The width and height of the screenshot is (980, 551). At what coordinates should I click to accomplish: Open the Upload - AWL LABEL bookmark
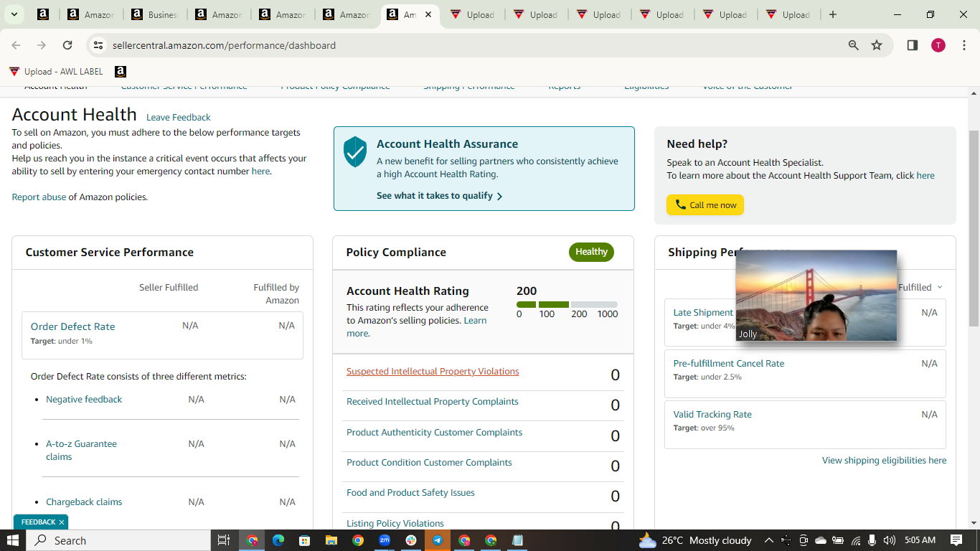click(56, 72)
